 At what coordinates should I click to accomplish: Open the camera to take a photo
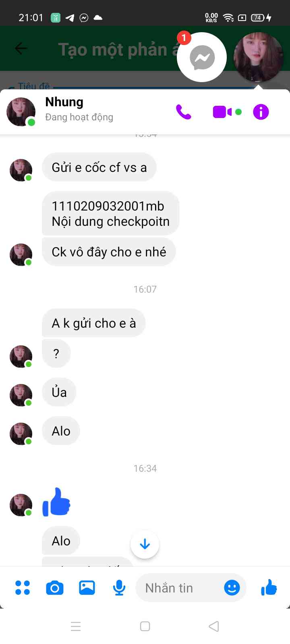pyautogui.click(x=55, y=588)
